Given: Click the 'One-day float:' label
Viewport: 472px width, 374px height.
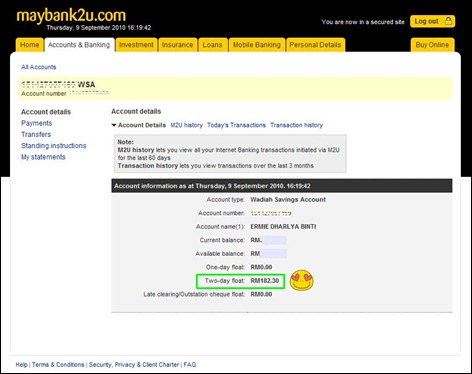Looking at the screenshot, I should 225,267.
